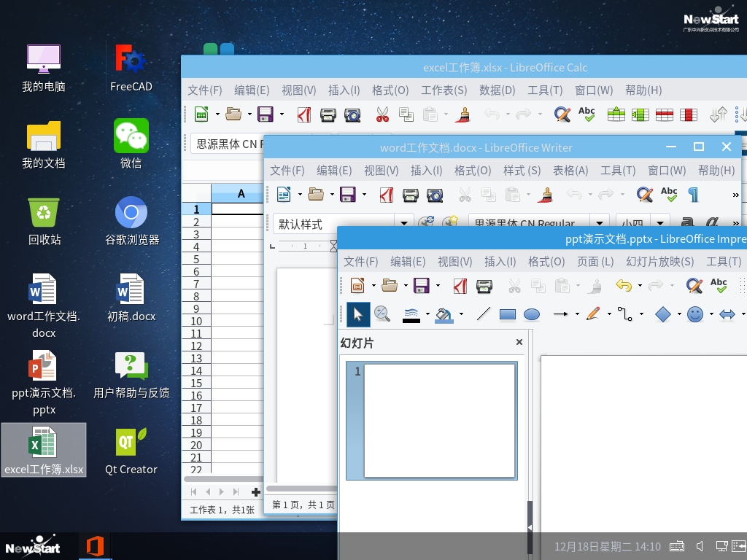Click Cut scissors icon in Calc toolbar
Image resolution: width=747 pixels, height=560 pixels.
(x=382, y=114)
